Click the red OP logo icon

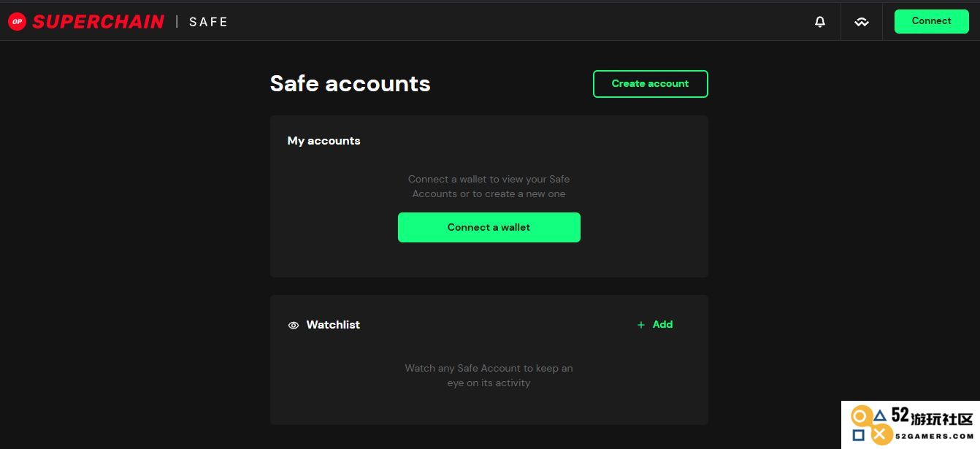click(x=17, y=22)
